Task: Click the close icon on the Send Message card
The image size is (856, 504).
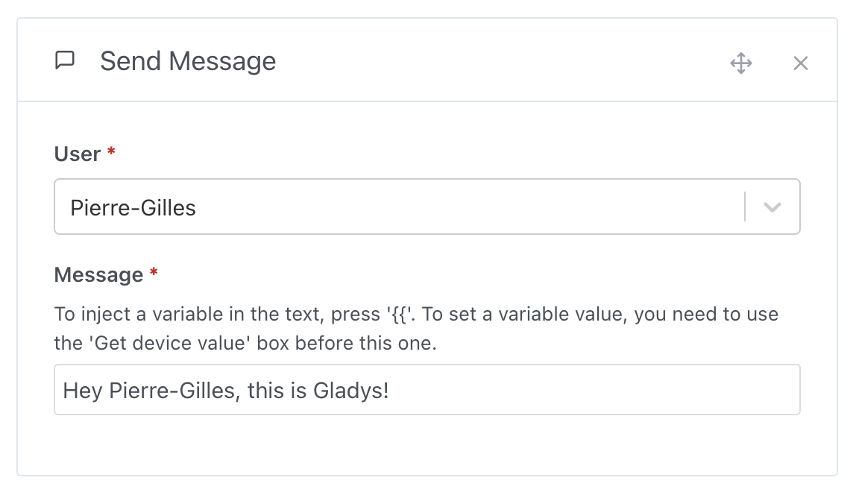Action: point(800,63)
